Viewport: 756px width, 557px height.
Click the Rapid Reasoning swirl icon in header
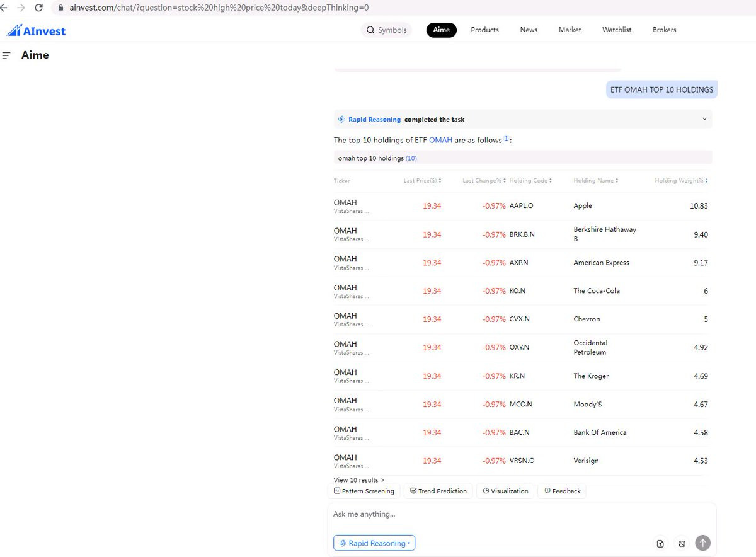pos(342,119)
